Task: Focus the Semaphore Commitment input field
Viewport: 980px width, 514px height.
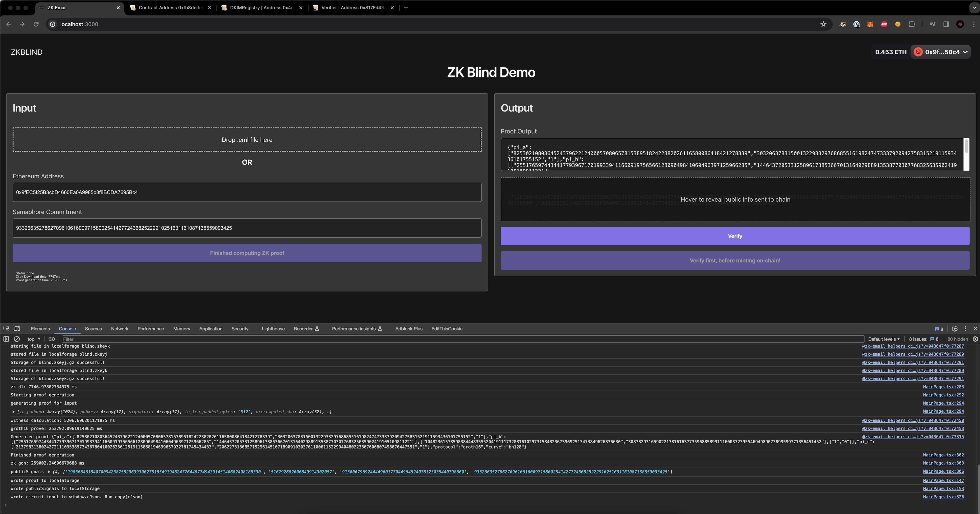Action: tap(247, 228)
